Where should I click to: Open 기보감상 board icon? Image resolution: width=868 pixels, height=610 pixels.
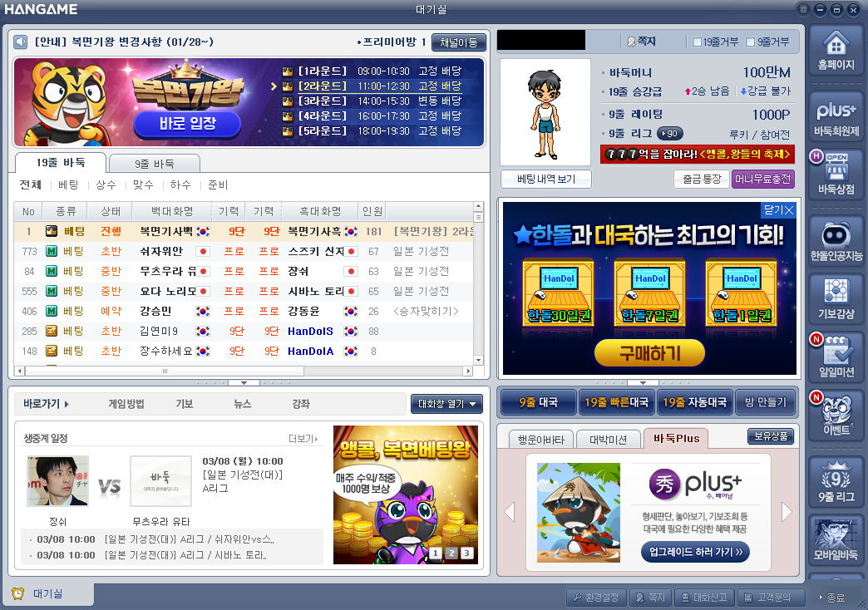click(x=836, y=300)
